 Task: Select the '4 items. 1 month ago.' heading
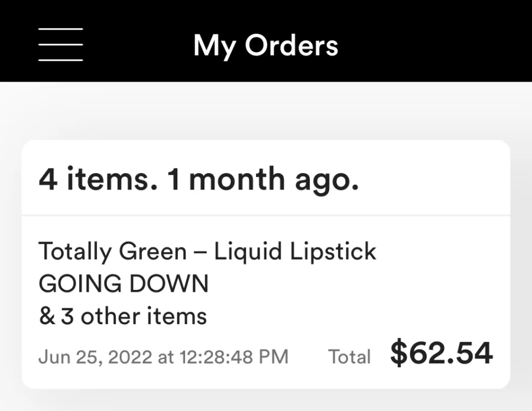199,180
